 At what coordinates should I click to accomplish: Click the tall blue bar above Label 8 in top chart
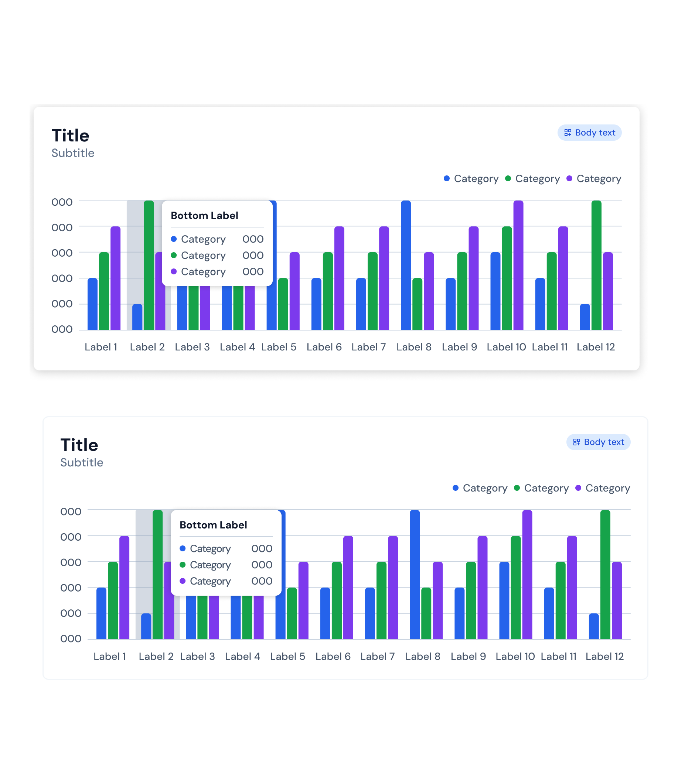coord(405,265)
